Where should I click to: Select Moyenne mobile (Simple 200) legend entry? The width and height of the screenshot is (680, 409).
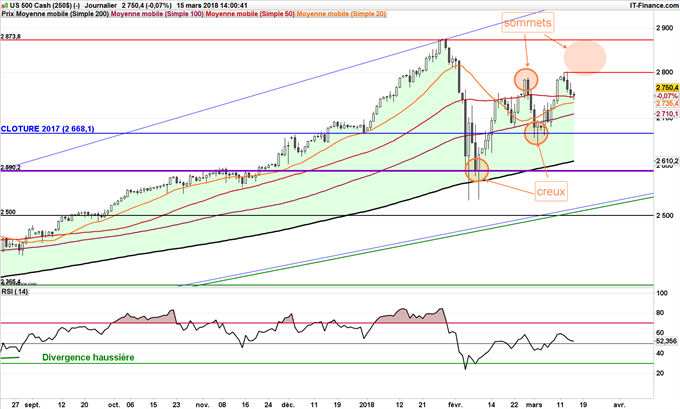(x=62, y=14)
